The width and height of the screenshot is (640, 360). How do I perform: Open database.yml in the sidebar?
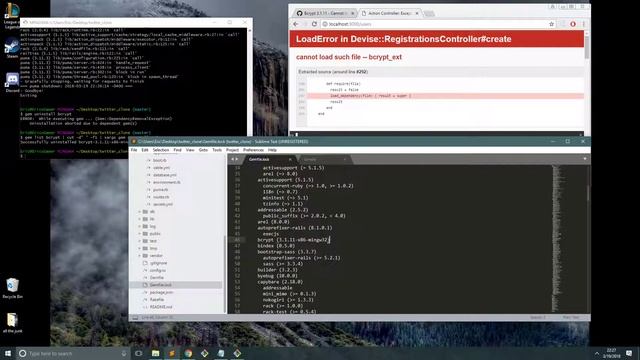tap(164, 175)
